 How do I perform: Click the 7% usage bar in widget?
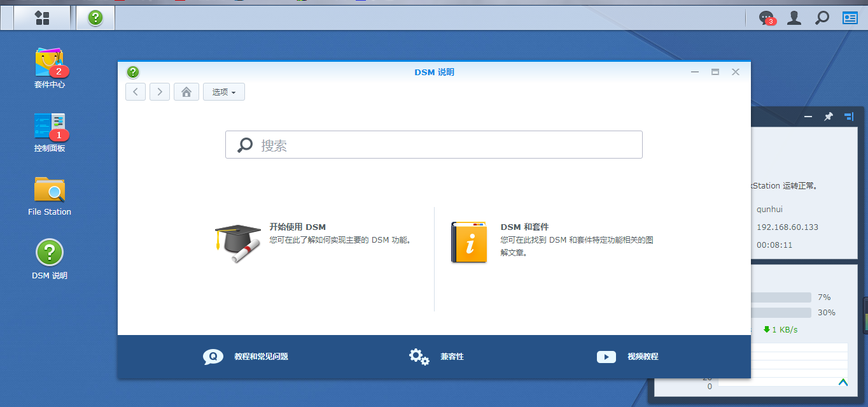781,297
